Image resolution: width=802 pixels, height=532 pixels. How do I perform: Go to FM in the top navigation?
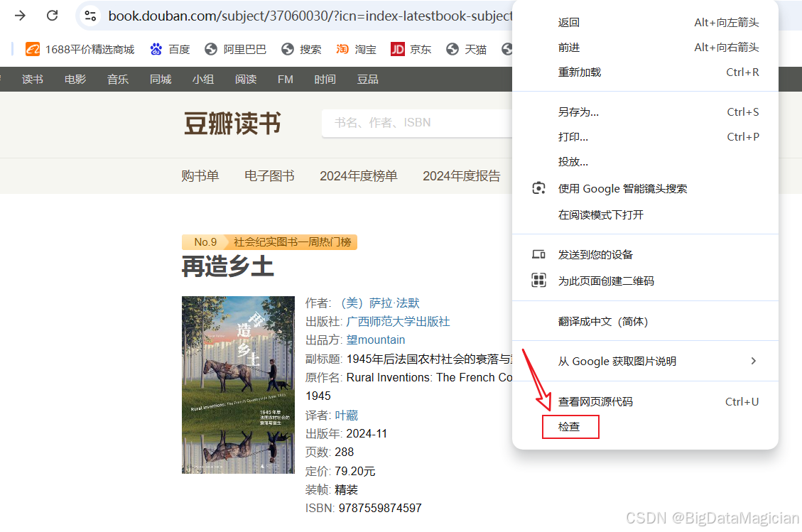(286, 80)
